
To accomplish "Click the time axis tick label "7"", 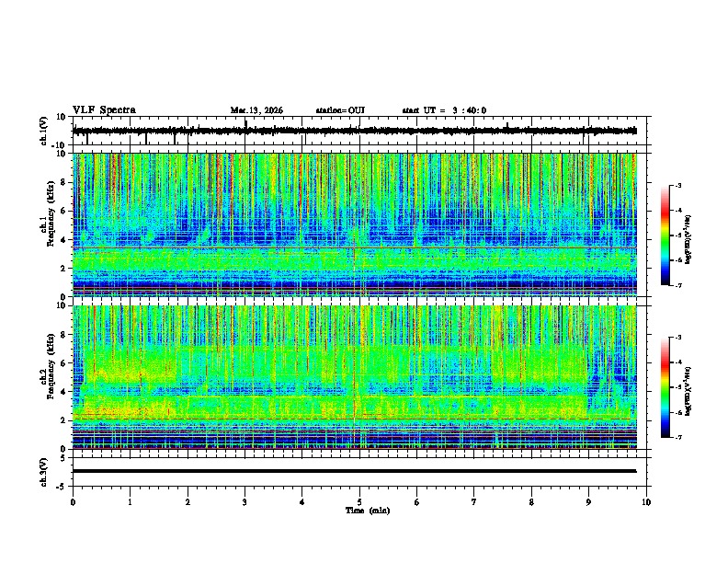I will tap(474, 502).
